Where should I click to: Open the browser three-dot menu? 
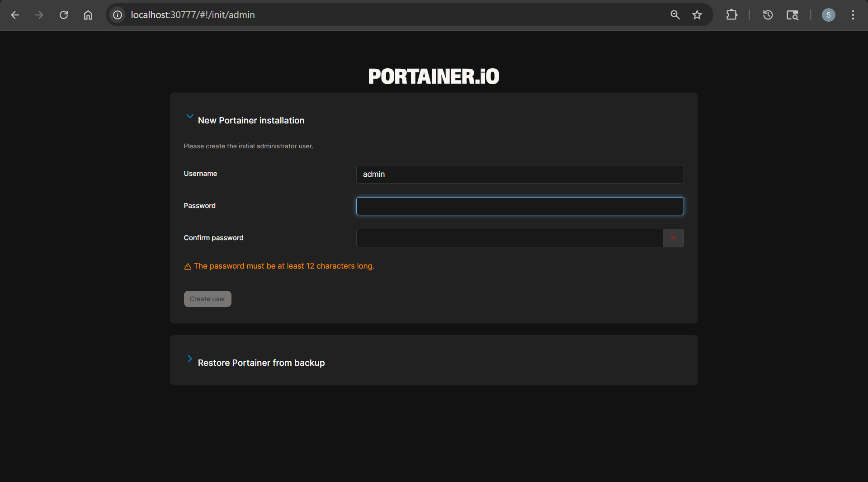point(853,15)
